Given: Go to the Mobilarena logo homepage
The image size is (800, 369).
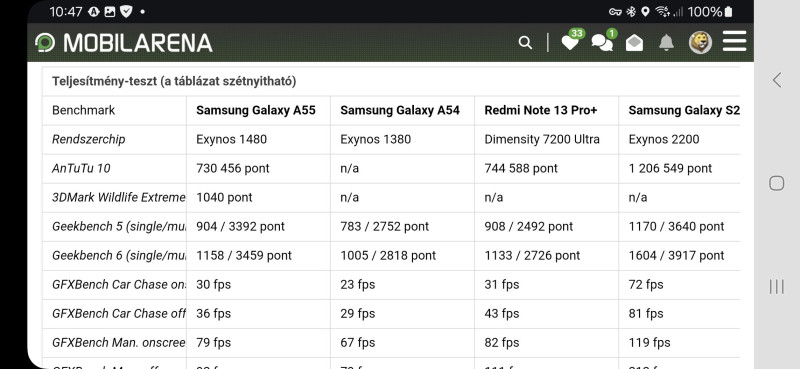Looking at the screenshot, I should pyautogui.click(x=123, y=43).
